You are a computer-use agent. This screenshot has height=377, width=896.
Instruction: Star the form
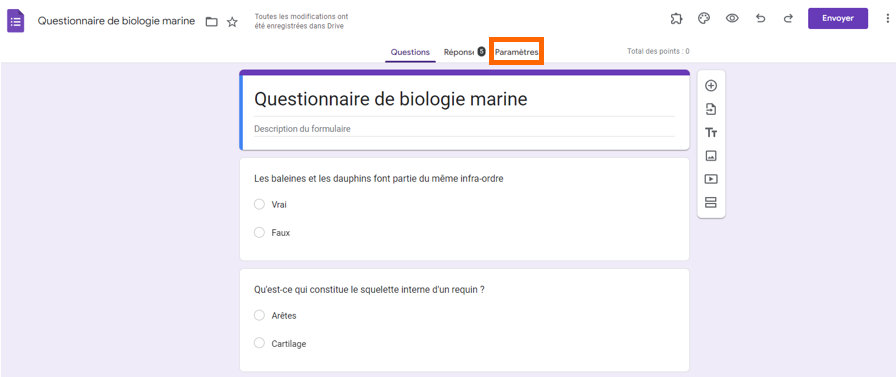[232, 22]
